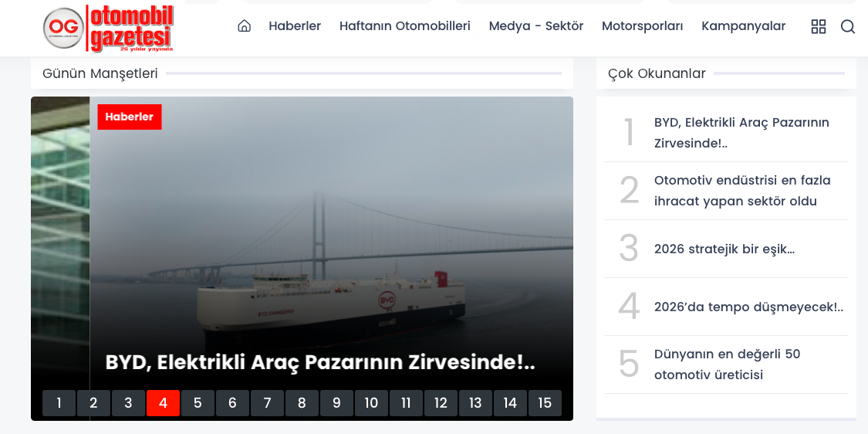Open search with magnifier icon
868x434 pixels.
[x=847, y=26]
